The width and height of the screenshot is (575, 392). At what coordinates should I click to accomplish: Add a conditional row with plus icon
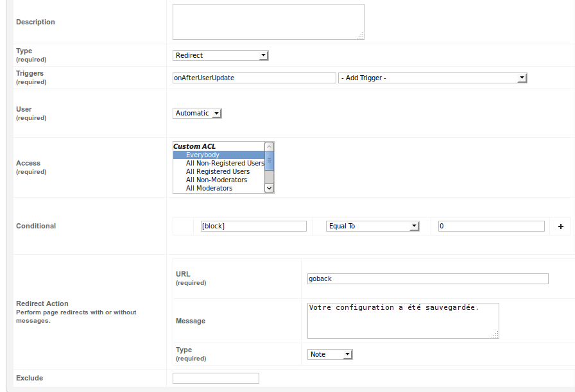pyautogui.click(x=561, y=226)
